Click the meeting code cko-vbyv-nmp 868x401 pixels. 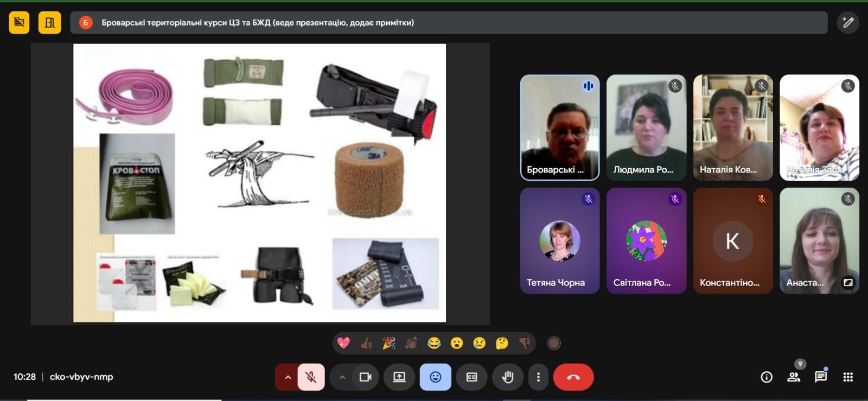81,377
